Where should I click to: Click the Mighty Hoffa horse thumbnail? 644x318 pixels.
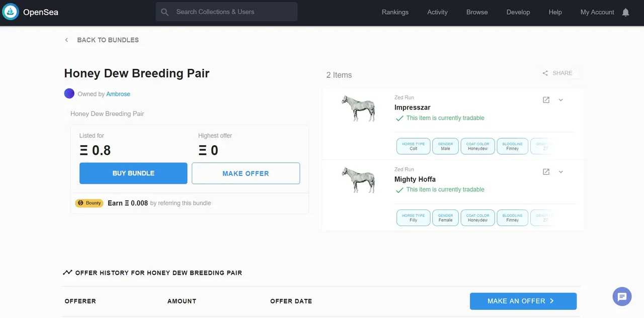[x=358, y=180]
